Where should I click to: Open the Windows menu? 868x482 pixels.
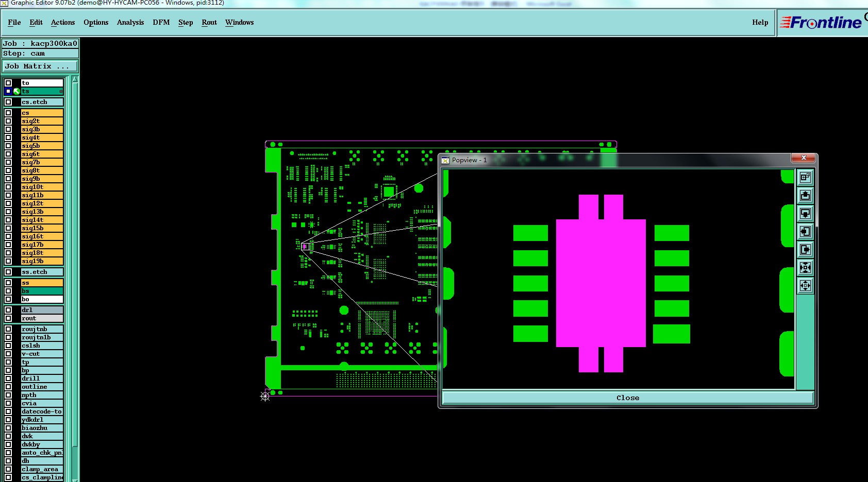[240, 22]
